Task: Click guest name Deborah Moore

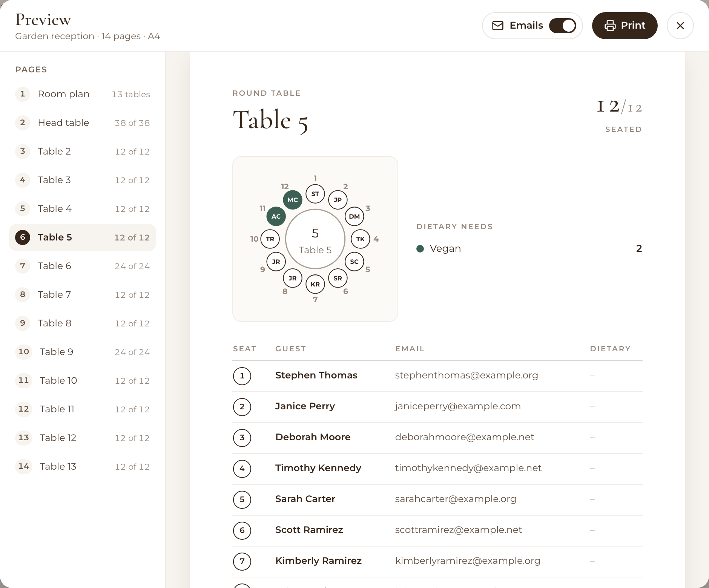Action: pos(313,437)
